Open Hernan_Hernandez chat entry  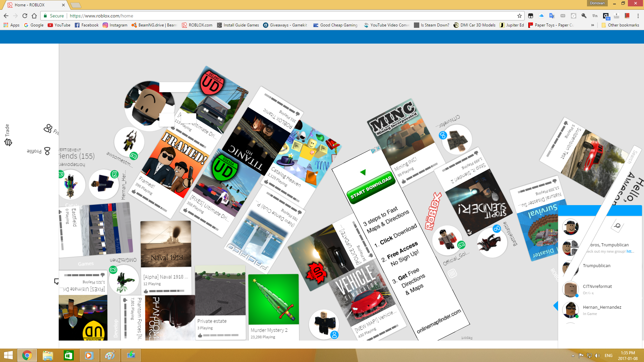point(600,310)
